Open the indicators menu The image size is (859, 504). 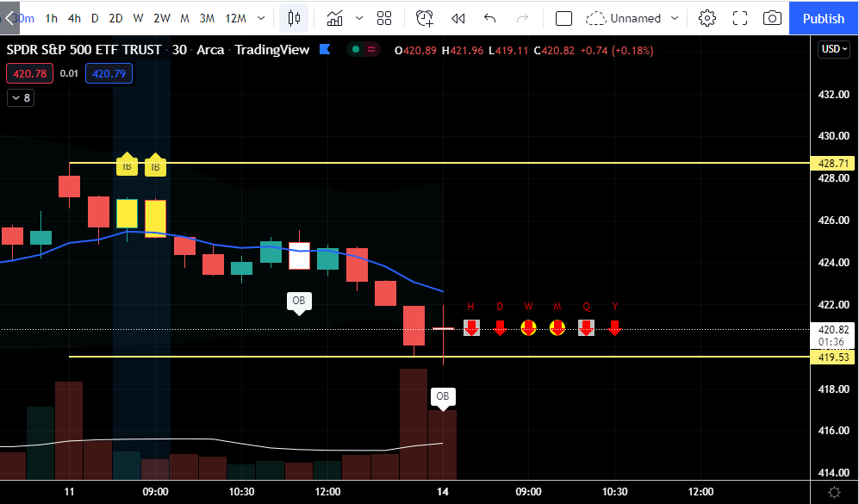334,18
